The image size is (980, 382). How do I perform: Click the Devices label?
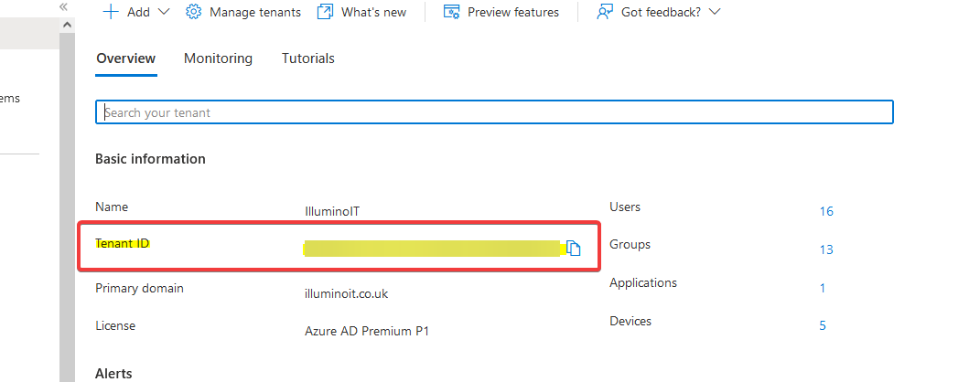[630, 321]
